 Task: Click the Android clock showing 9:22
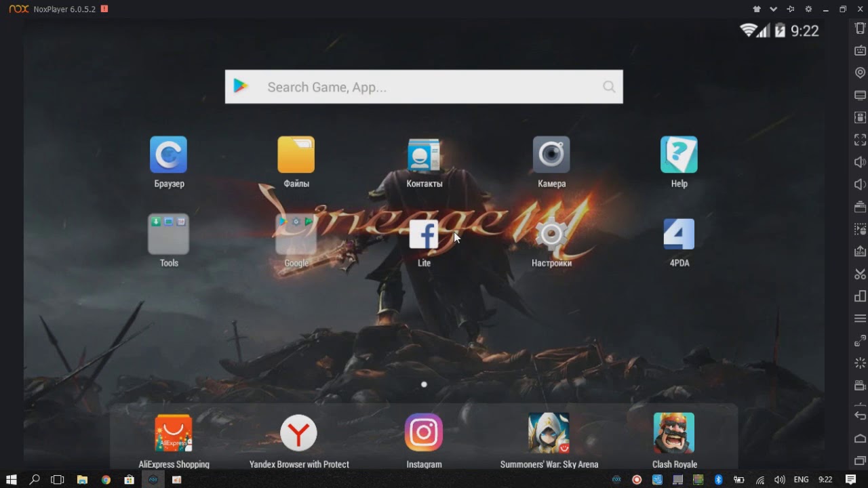tap(805, 30)
